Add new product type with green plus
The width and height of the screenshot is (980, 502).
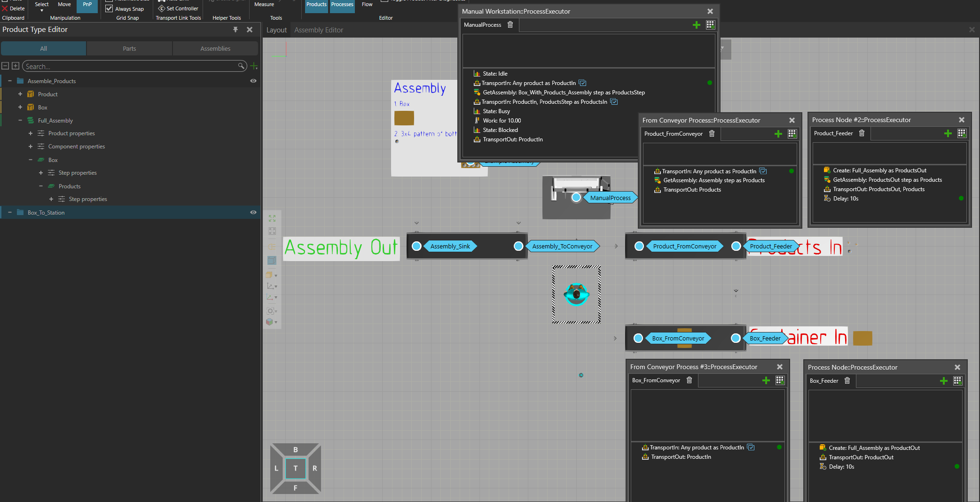coord(254,66)
